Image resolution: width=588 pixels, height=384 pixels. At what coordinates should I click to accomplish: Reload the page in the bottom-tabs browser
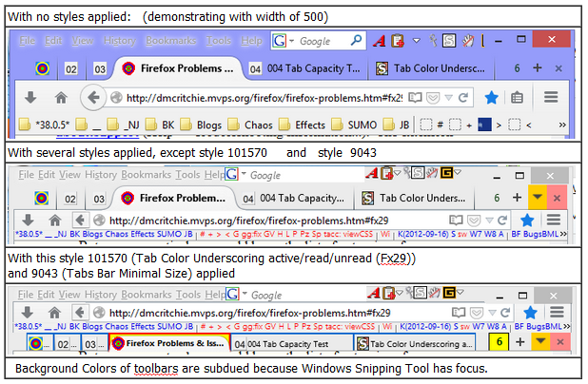coord(505,313)
